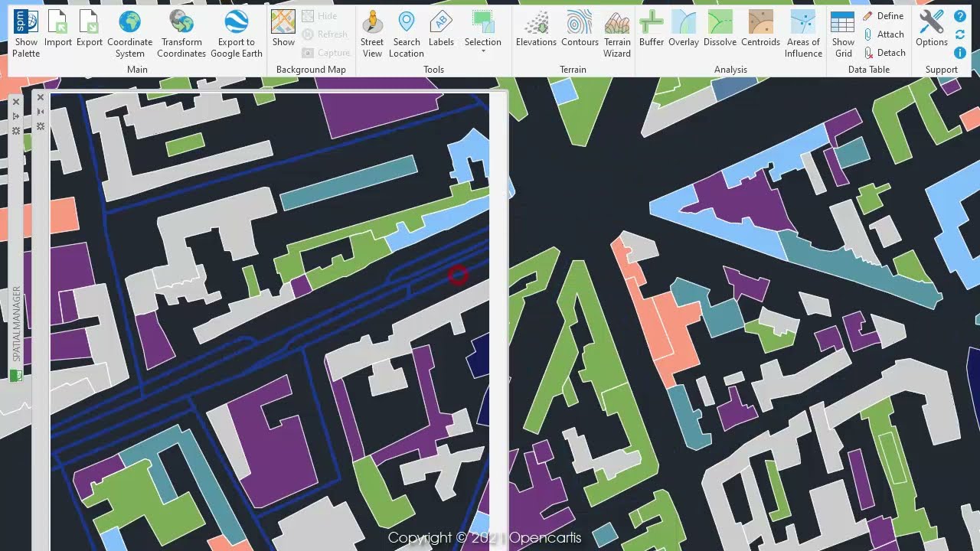The width and height of the screenshot is (980, 551).
Task: Capture the background map
Action: click(x=325, y=53)
